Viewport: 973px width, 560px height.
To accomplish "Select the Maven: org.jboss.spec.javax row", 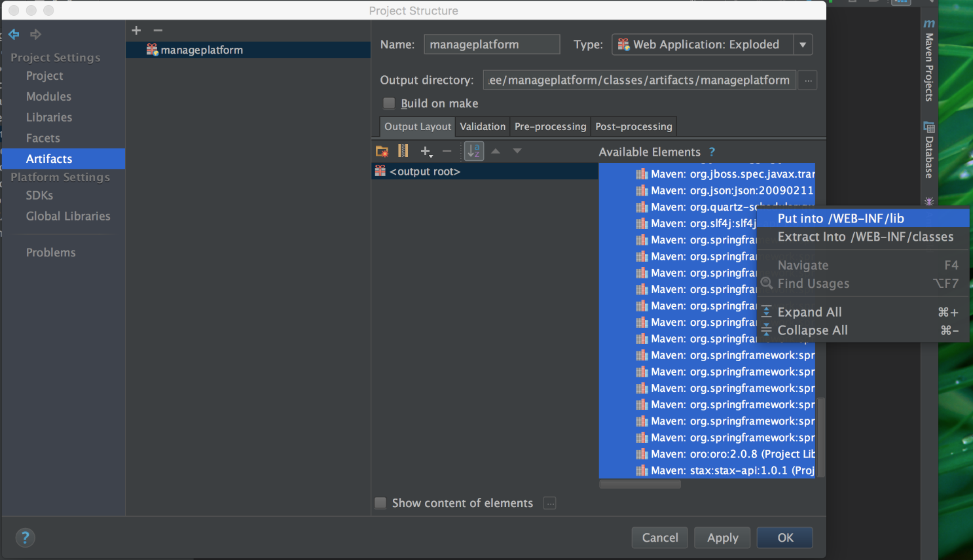I will pos(707,174).
